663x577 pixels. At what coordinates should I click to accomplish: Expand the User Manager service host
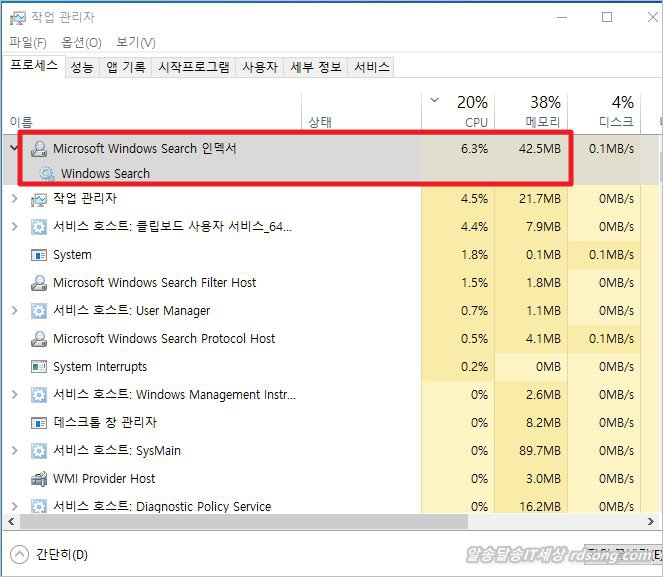click(14, 311)
